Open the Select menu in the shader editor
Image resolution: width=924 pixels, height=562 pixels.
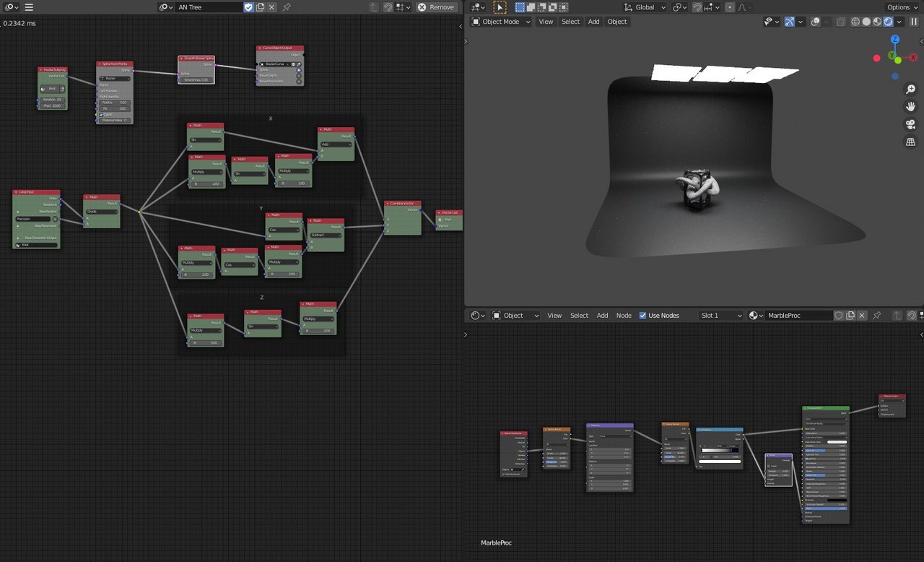579,316
